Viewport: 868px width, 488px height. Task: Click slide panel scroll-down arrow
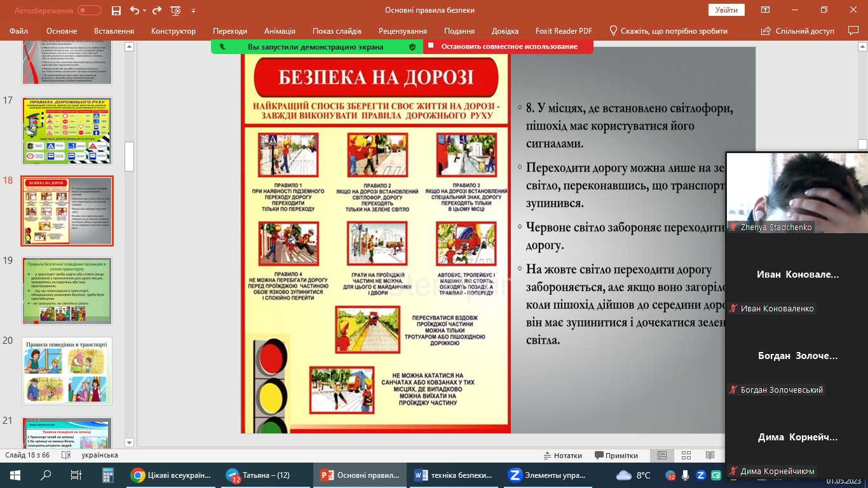[x=130, y=442]
